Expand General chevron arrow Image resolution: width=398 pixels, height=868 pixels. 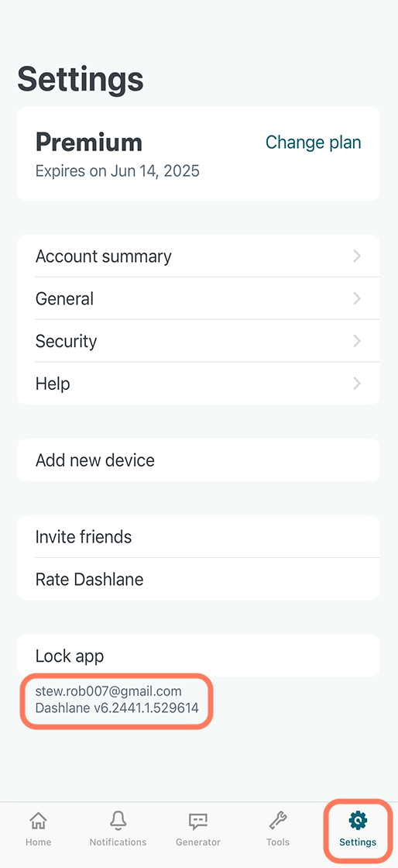[357, 298]
